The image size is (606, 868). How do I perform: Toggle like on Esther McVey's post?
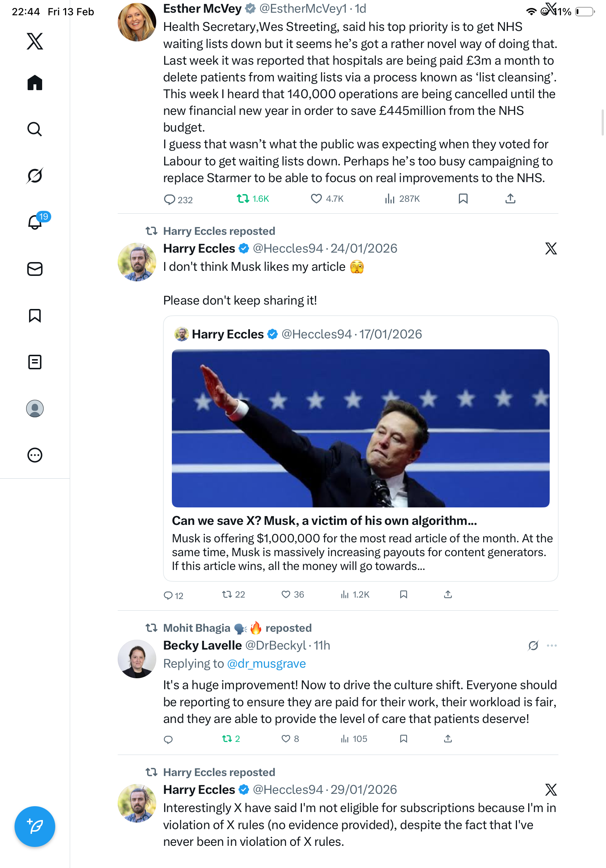point(316,199)
